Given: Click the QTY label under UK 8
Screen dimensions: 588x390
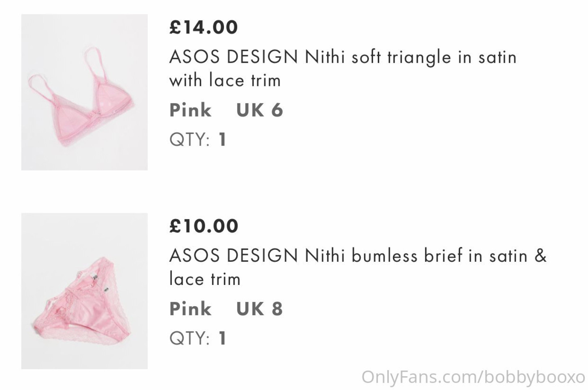Looking at the screenshot, I should 189,338.
